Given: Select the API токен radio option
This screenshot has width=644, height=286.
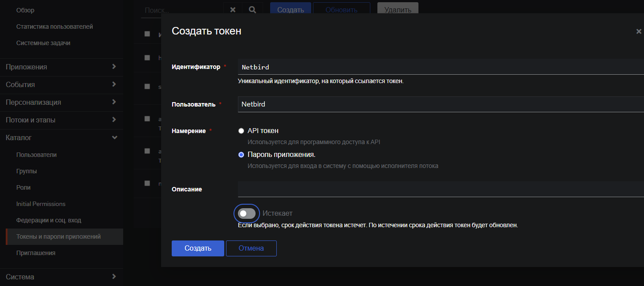Looking at the screenshot, I should pos(241,131).
